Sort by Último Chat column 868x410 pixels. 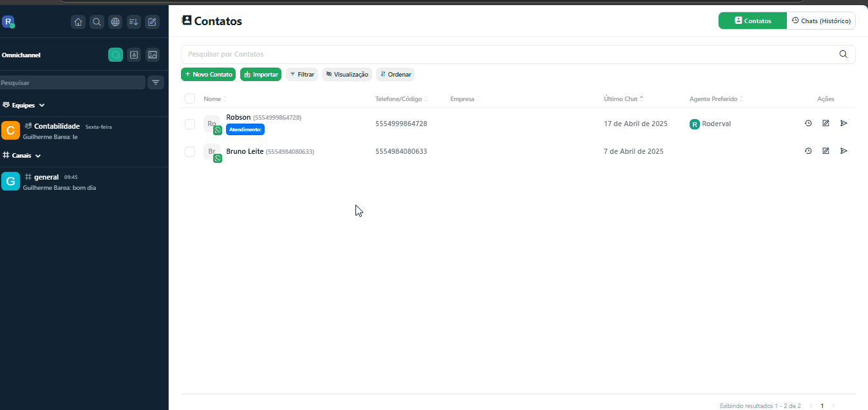coord(623,99)
